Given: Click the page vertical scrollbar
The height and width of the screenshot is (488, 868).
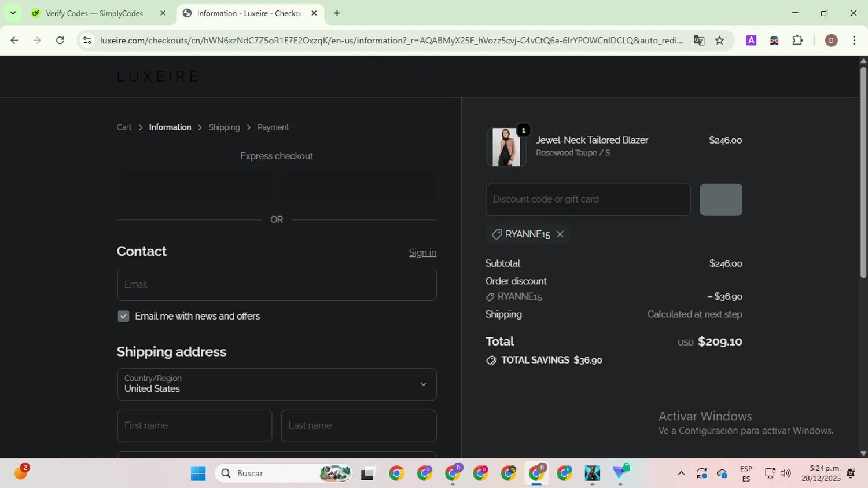Looking at the screenshot, I should (863, 173).
